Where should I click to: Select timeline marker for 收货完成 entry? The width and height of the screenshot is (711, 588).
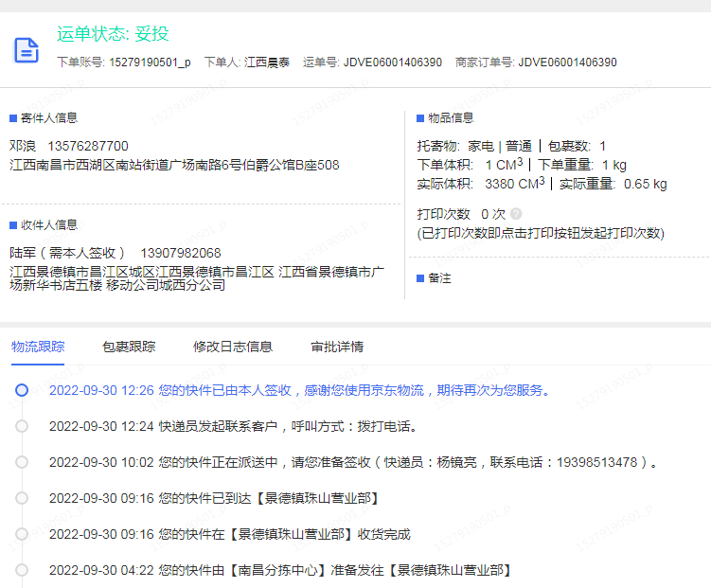point(22,534)
